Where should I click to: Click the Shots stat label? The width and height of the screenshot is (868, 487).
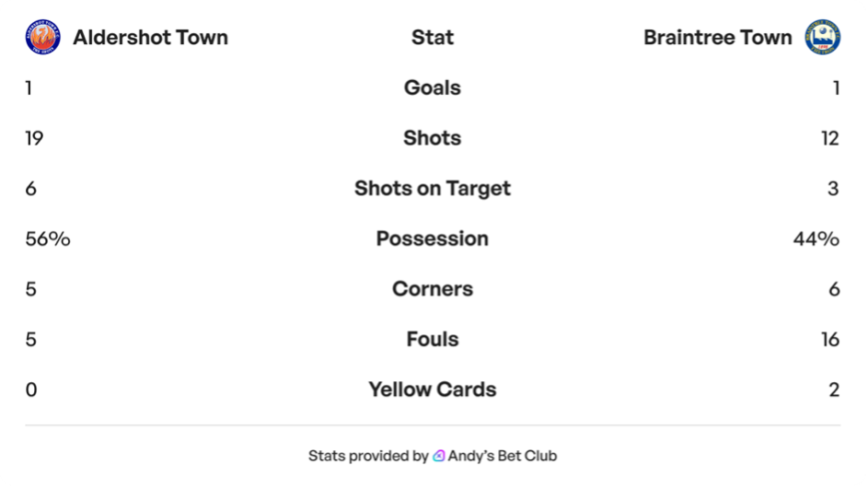pos(433,138)
